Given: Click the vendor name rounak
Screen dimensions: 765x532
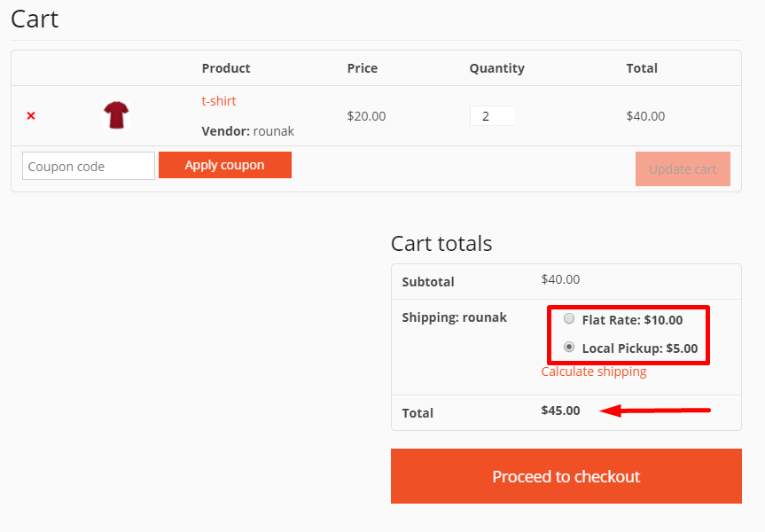Looking at the screenshot, I should click(273, 131).
